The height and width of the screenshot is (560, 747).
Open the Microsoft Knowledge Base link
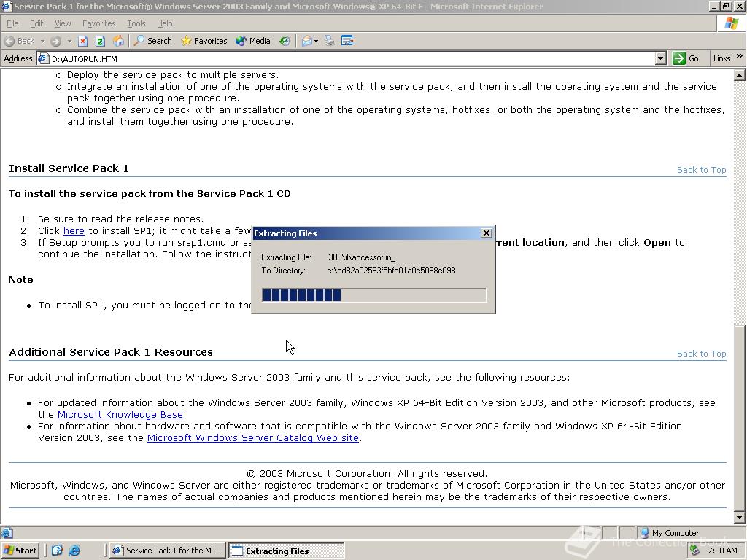[120, 415]
